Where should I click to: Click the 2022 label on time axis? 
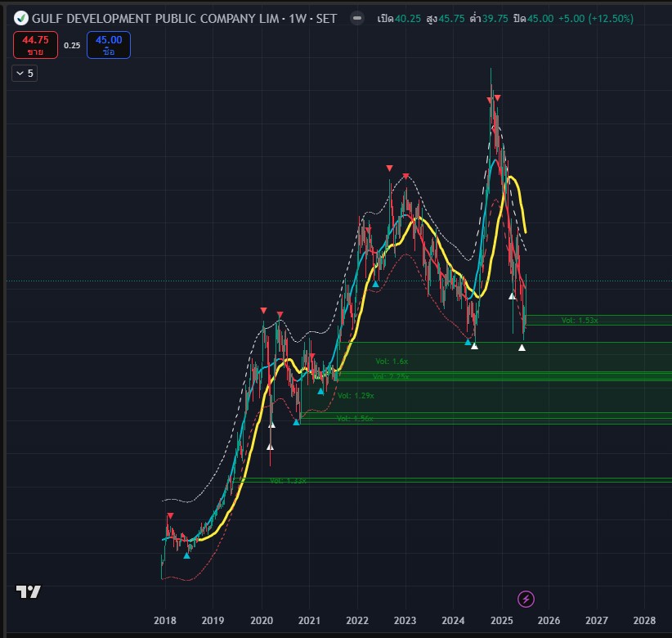click(x=357, y=621)
